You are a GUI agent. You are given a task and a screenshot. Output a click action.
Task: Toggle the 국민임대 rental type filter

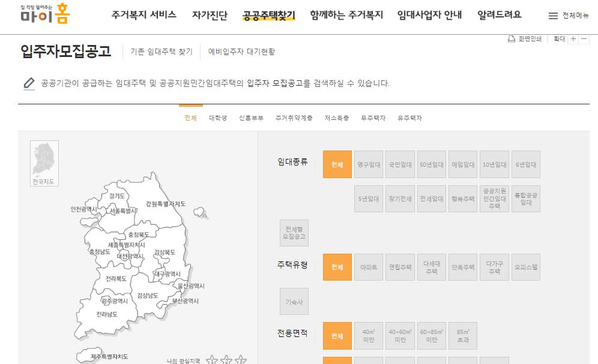400,164
